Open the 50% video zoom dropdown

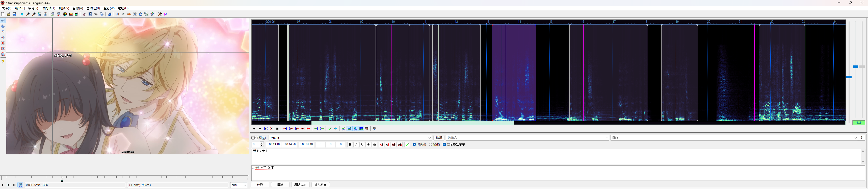(245, 185)
